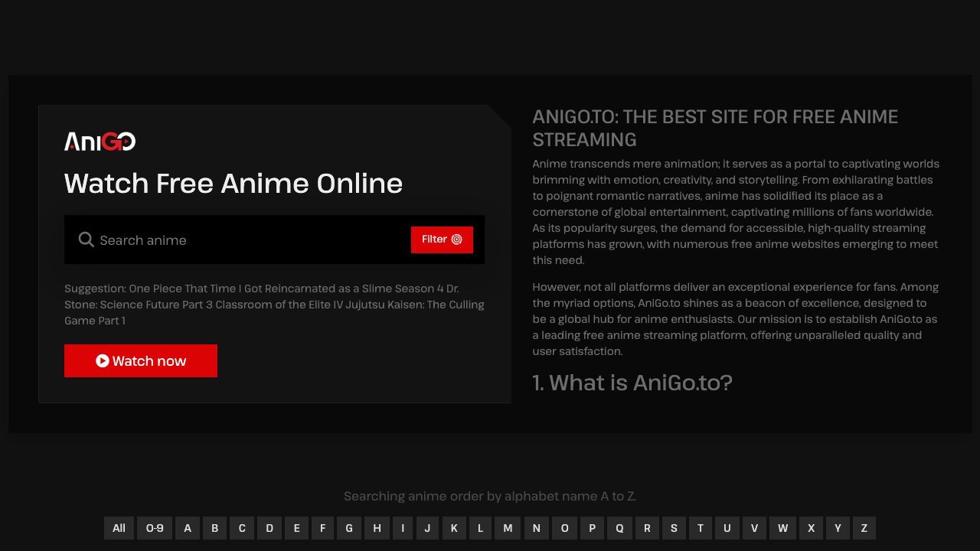Filter anime by letter O
Screen dimensions: 980x551
[x=565, y=528]
